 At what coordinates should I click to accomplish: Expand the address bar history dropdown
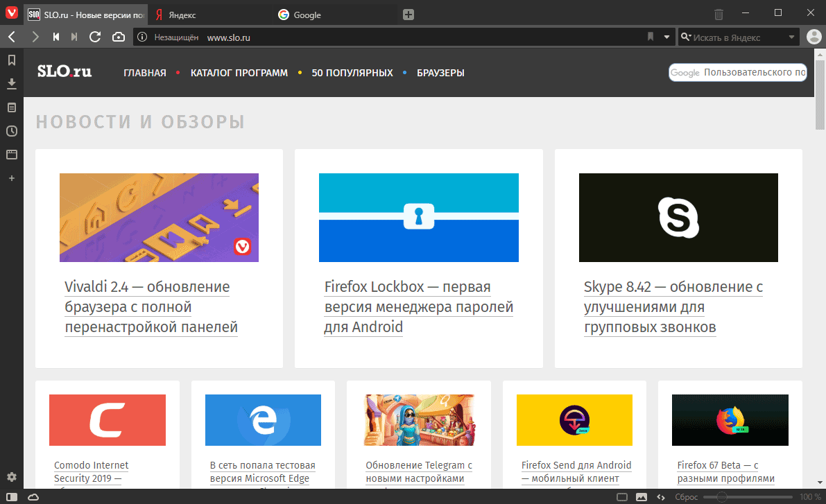point(666,37)
